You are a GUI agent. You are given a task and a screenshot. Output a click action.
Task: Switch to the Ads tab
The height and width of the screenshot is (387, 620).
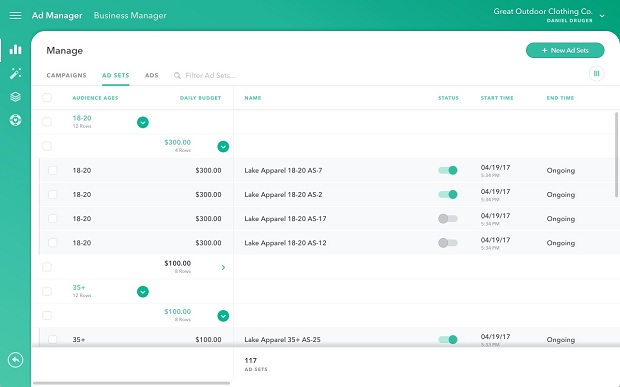151,75
